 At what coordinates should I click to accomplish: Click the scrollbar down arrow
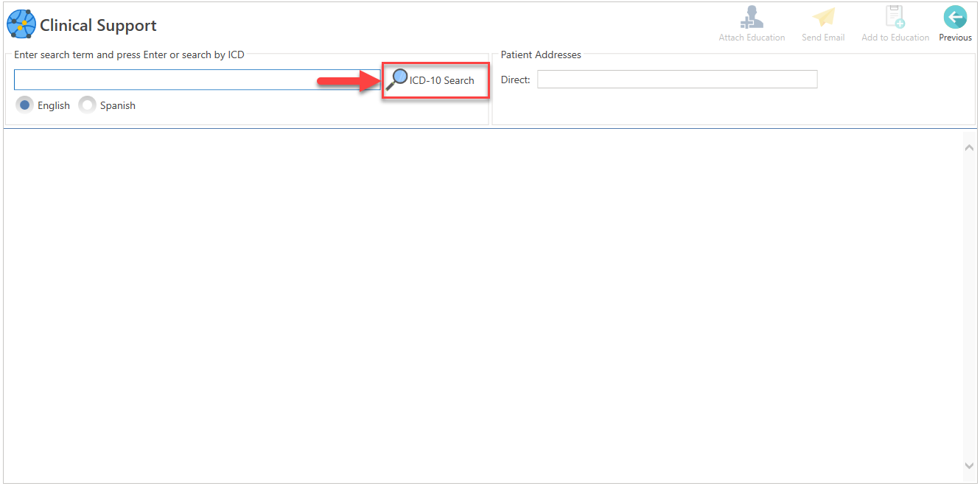click(x=969, y=465)
